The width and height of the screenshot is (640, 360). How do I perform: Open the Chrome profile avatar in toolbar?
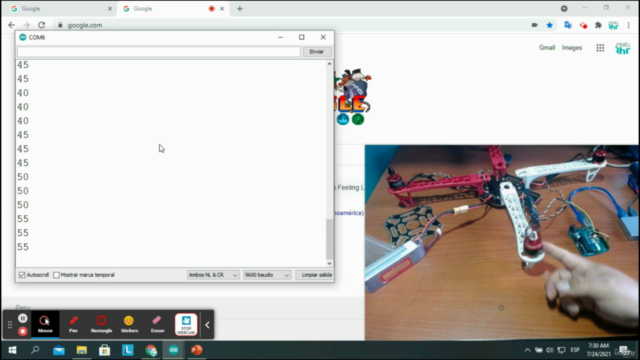[613, 25]
